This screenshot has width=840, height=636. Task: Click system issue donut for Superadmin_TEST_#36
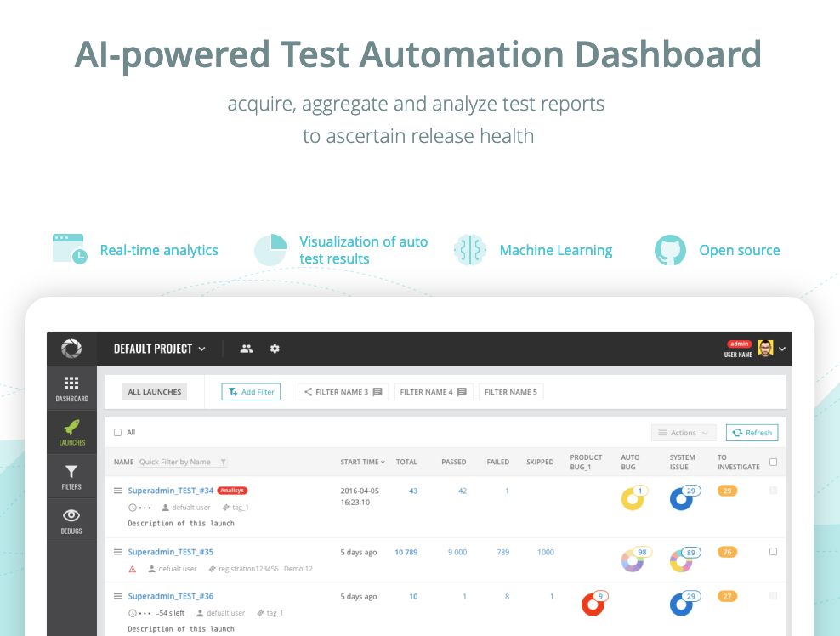[681, 605]
